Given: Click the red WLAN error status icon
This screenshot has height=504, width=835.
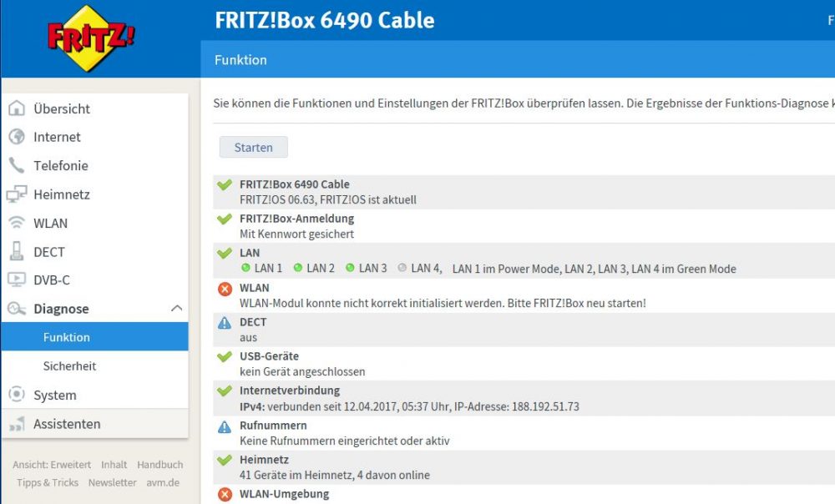Looking at the screenshot, I should [x=224, y=290].
